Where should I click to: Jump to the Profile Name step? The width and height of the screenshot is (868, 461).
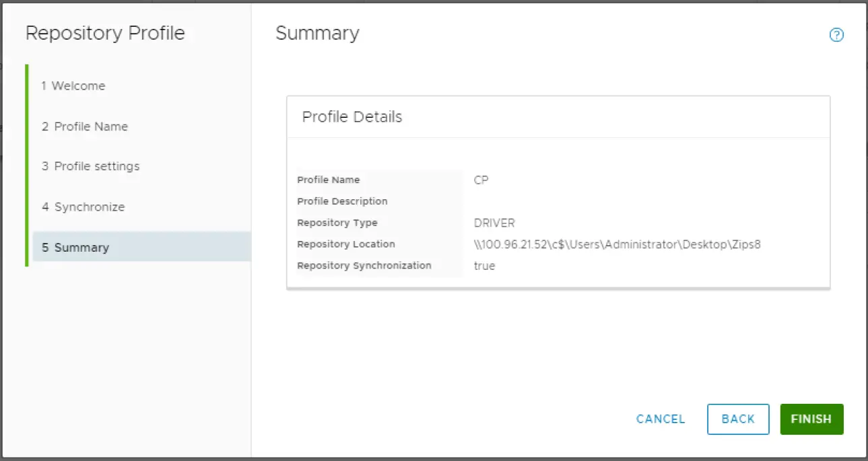[84, 127]
